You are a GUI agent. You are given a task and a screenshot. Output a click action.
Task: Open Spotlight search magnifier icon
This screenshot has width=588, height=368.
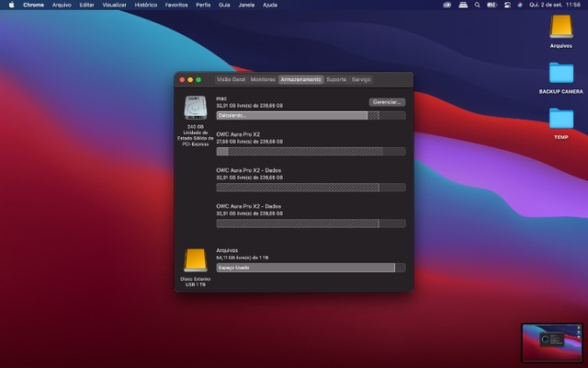pyautogui.click(x=477, y=5)
